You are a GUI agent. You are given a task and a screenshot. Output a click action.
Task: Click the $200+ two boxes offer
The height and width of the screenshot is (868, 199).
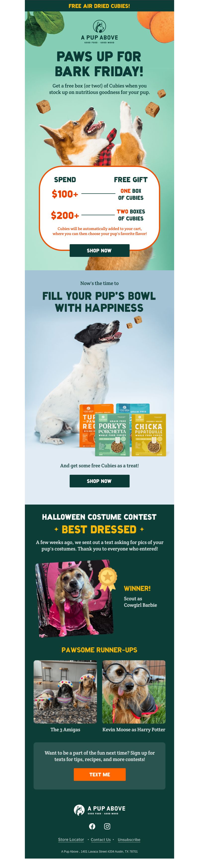point(98,215)
